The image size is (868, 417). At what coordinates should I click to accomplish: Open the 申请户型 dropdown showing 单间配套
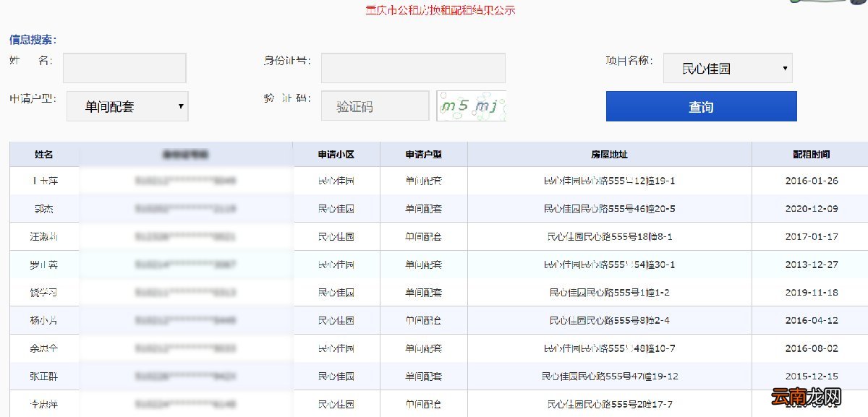click(127, 106)
